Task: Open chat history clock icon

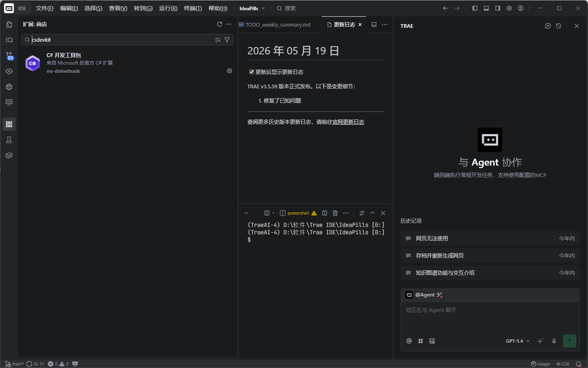Action: [x=559, y=26]
